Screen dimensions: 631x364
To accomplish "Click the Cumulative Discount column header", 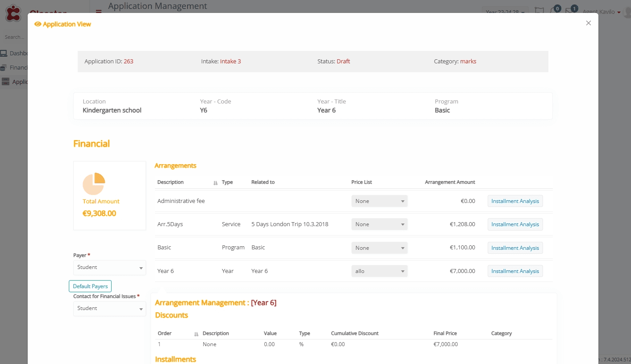I will [x=355, y=334].
